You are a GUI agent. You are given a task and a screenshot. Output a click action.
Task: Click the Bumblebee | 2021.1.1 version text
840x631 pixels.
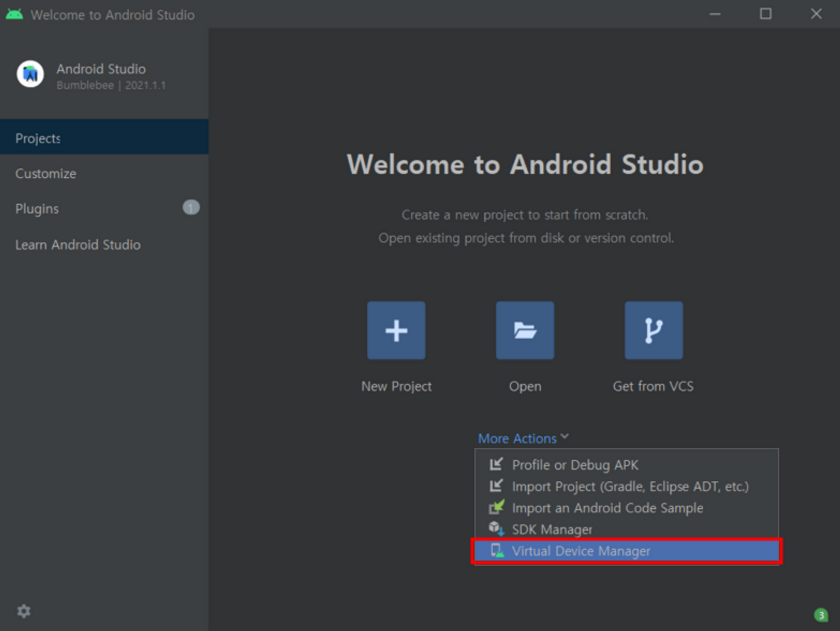[x=111, y=85]
